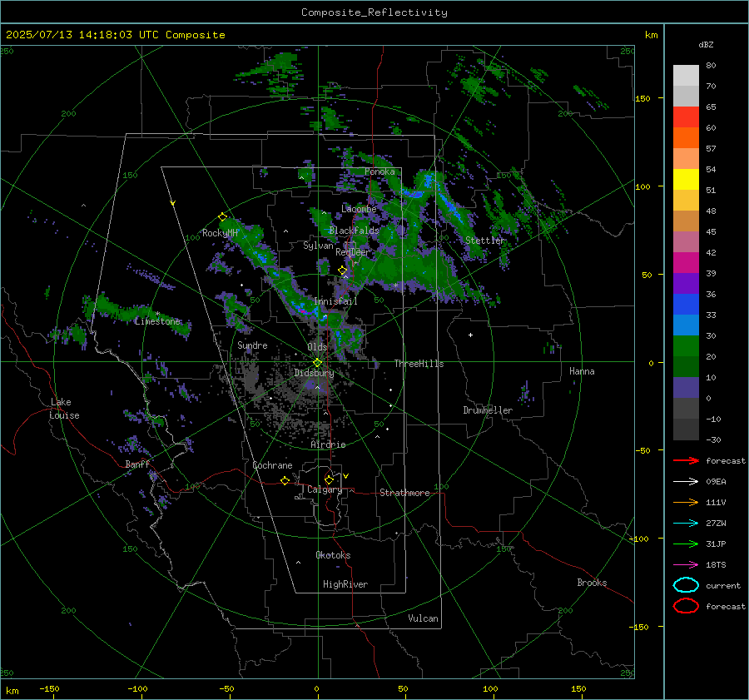Click the yellow diamond marker near RockyMH
Viewport: 749px width, 700px height.
[222, 217]
